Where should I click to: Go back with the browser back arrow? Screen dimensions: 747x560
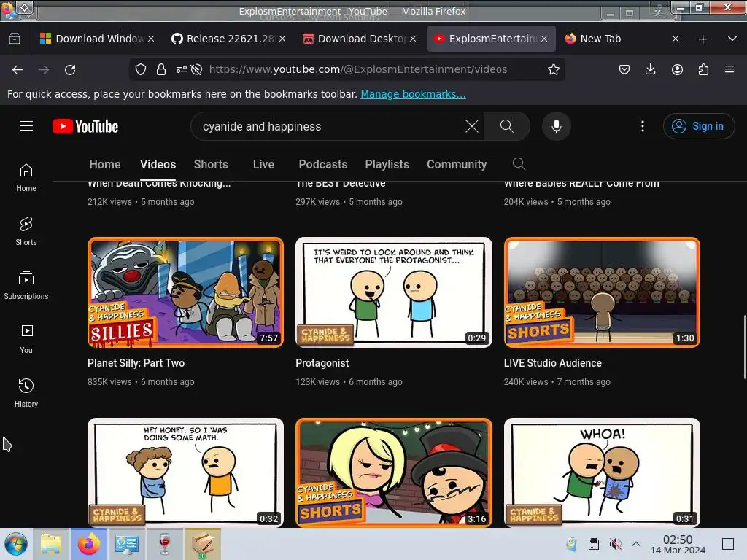(x=18, y=70)
